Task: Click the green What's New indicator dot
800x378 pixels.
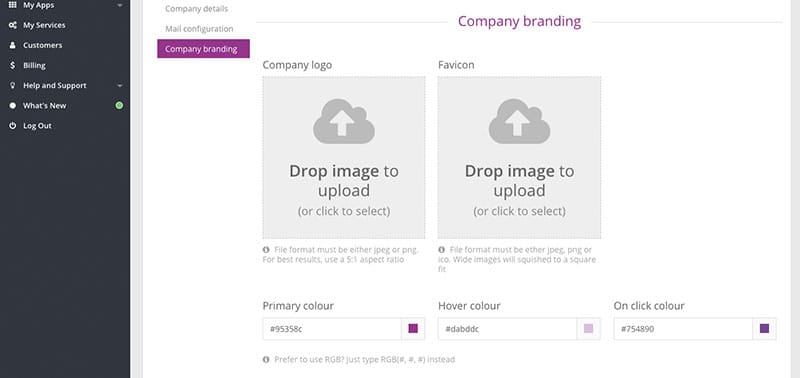Action: point(119,106)
